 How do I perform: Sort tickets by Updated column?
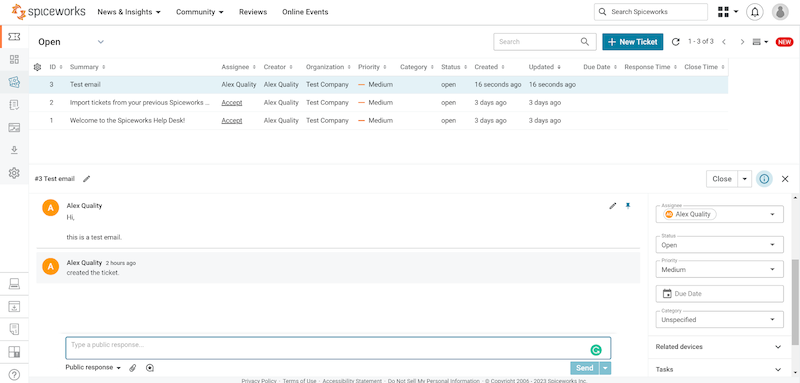[544, 67]
